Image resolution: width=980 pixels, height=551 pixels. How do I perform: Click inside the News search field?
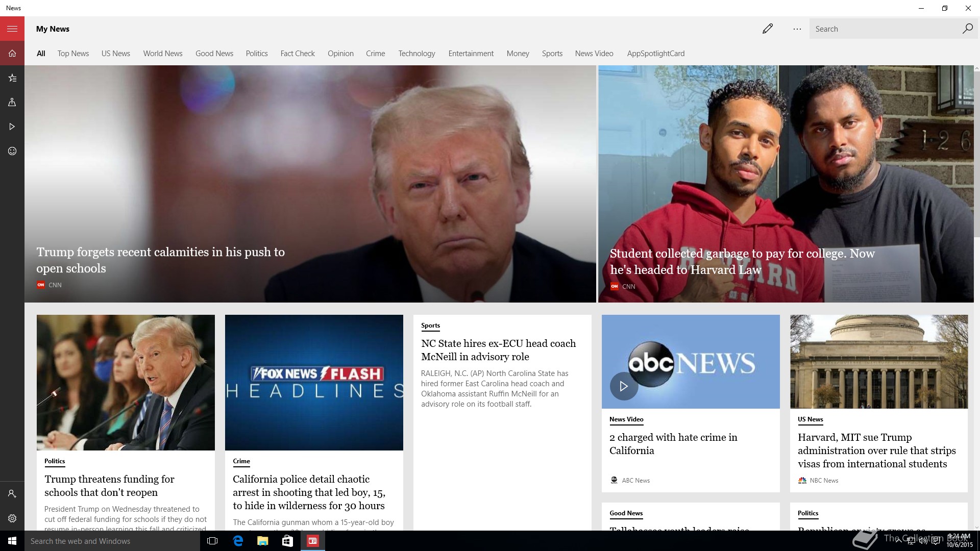click(885, 29)
